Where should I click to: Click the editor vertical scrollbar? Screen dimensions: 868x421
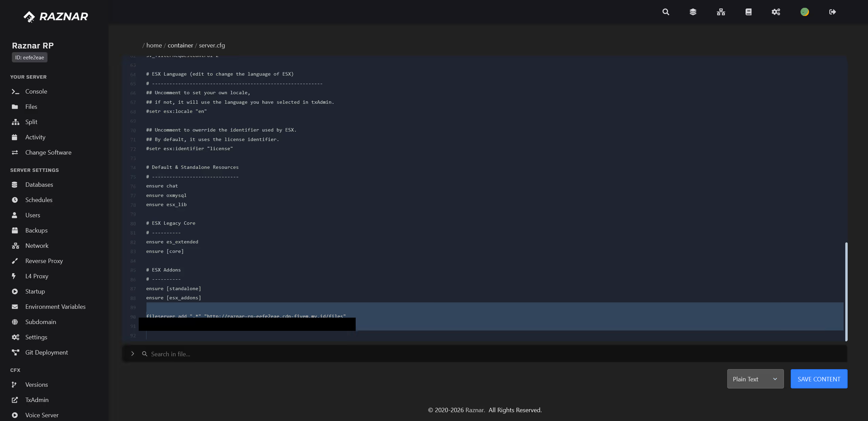[x=846, y=292]
